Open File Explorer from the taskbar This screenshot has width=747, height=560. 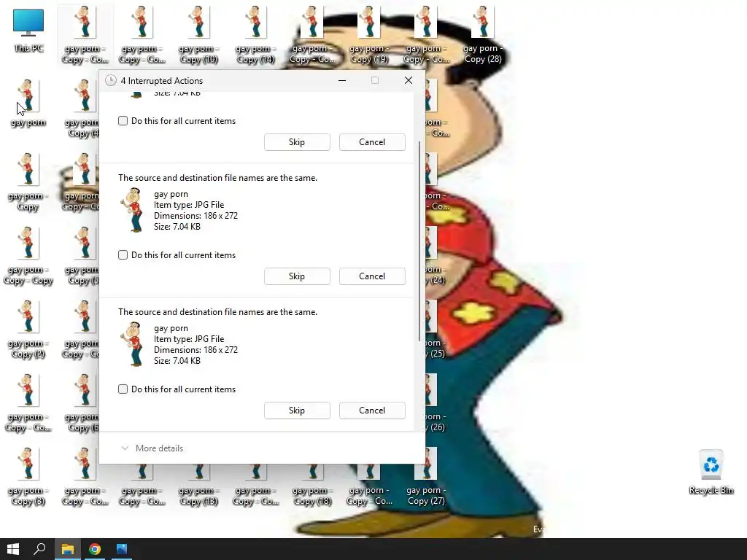[x=68, y=549]
